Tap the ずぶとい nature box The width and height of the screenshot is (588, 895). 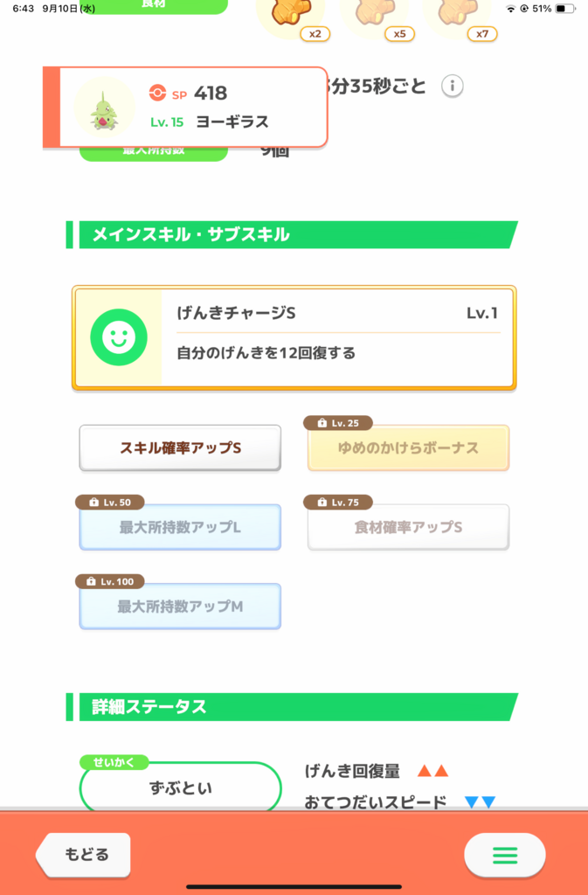tap(180, 787)
